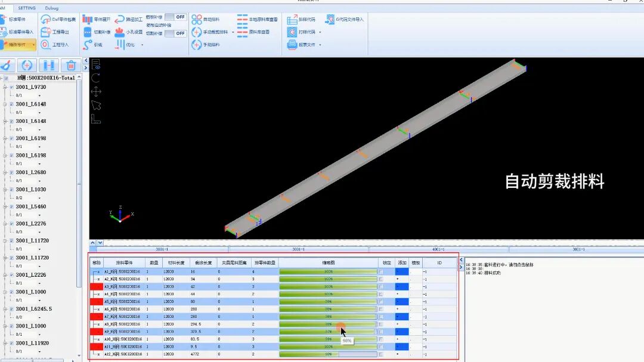Check the lock checkbox in row A12

click(x=380, y=354)
